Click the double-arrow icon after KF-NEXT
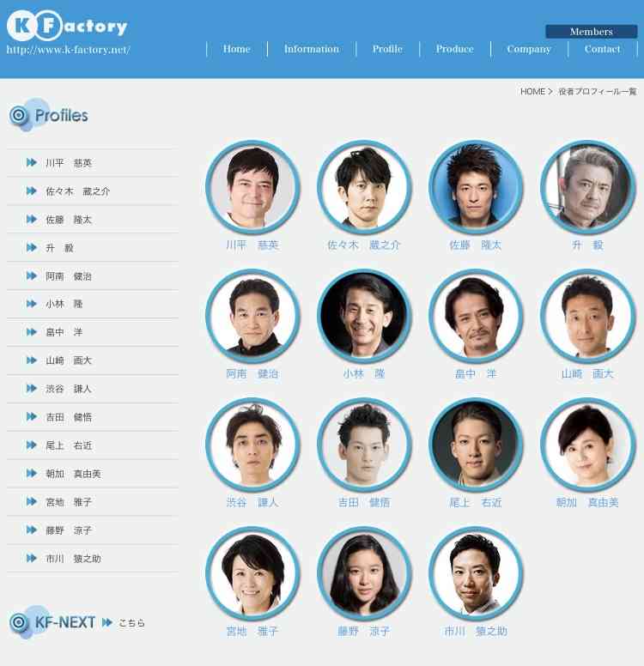 107,623
